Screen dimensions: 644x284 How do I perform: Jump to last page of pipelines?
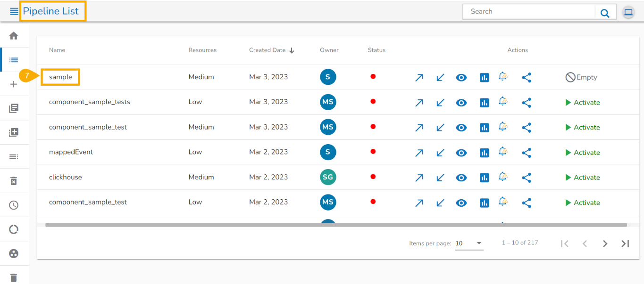tap(625, 243)
